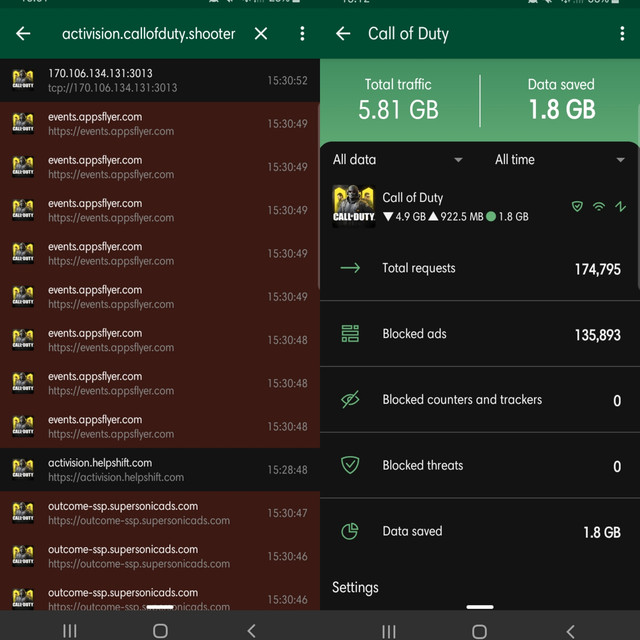The height and width of the screenshot is (640, 640).
Task: Open the All time period dropdown
Action: tap(560, 160)
